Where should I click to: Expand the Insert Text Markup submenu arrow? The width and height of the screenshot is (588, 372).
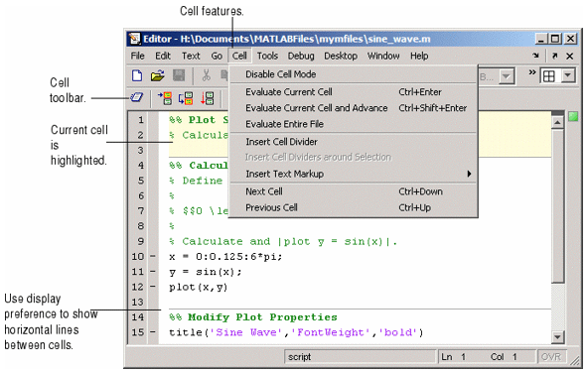click(x=469, y=174)
